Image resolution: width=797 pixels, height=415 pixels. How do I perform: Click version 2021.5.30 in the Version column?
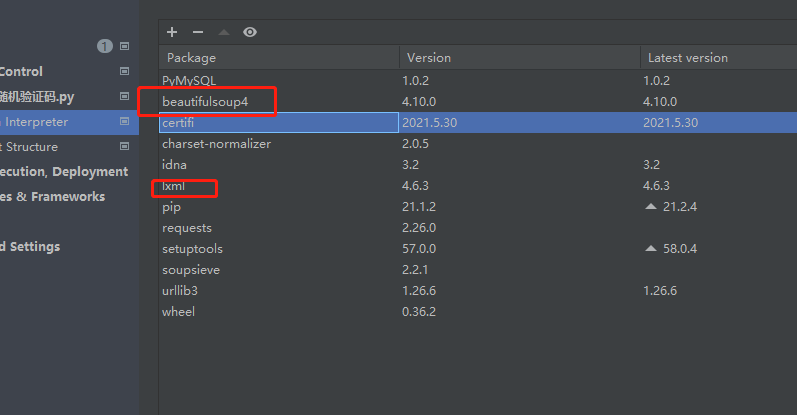430,123
